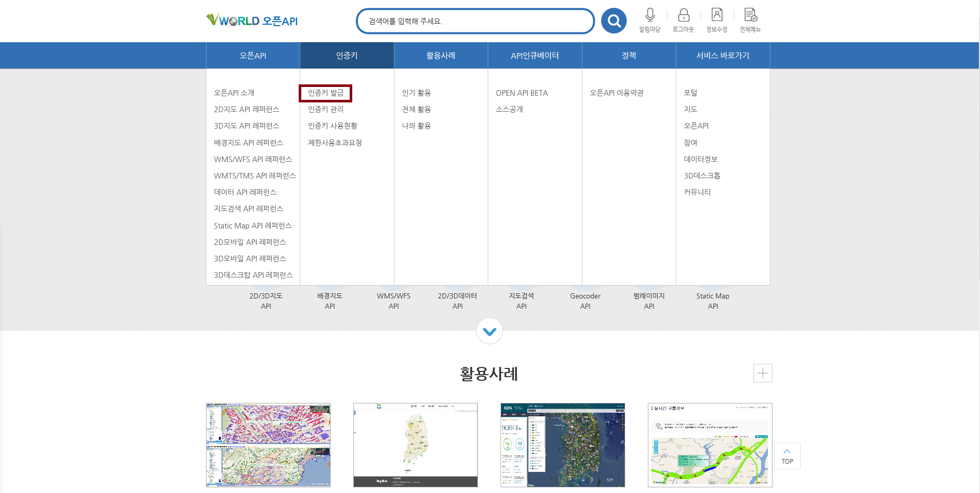
Task: Click the Geocoder API label
Action: click(585, 301)
